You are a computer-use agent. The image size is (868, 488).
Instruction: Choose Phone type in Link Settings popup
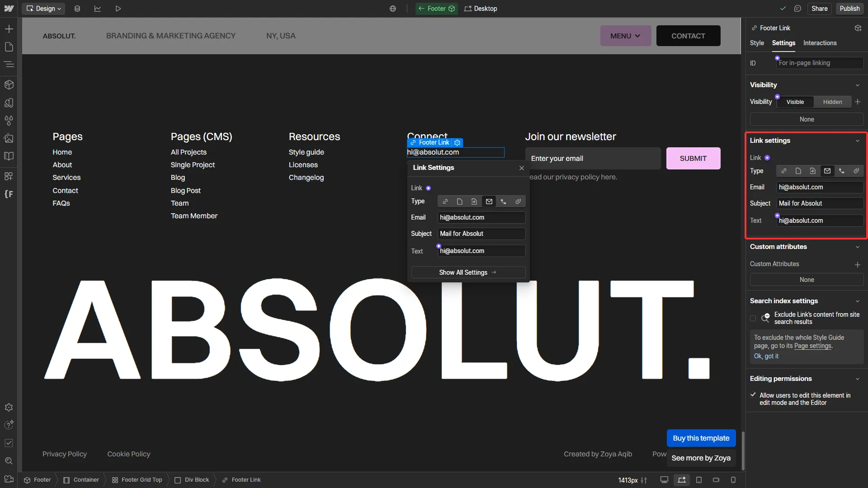pyautogui.click(x=504, y=202)
